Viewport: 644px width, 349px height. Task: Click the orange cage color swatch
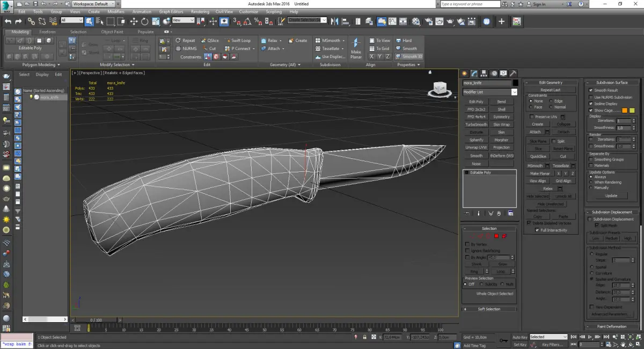625,111
